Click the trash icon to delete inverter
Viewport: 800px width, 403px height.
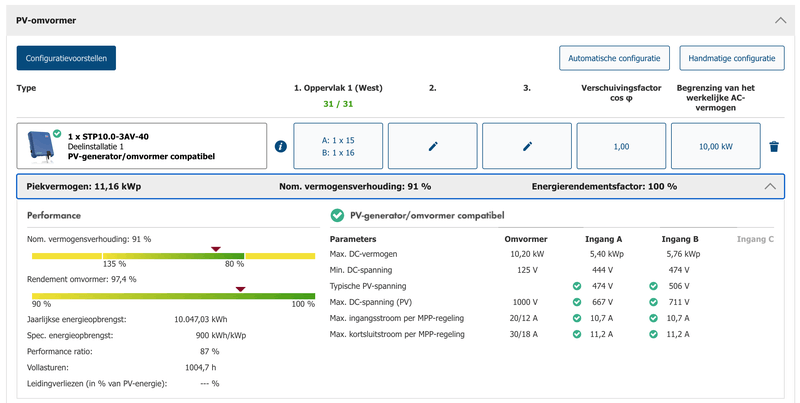pos(773,147)
